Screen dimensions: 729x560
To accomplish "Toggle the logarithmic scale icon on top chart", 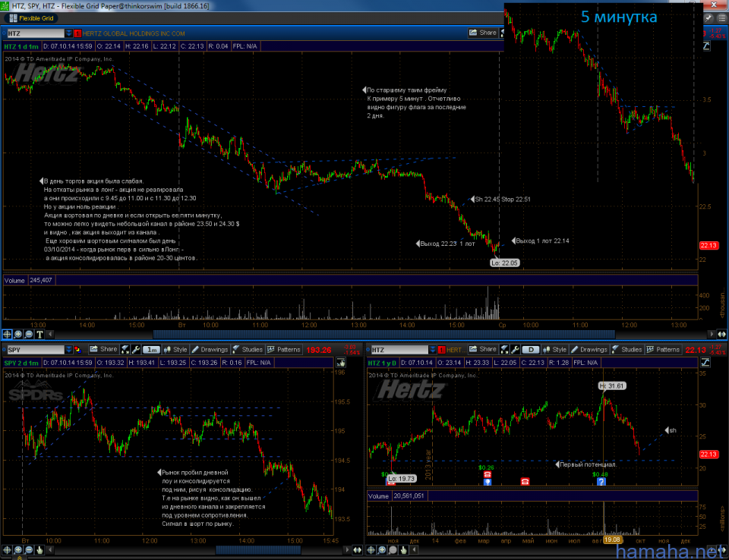I will (705, 46).
